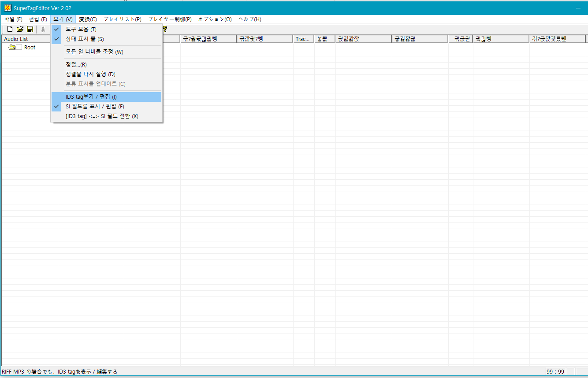Screen dimensions: 588x378
Task: Click the Save floppy disk icon
Action: [x=30, y=29]
